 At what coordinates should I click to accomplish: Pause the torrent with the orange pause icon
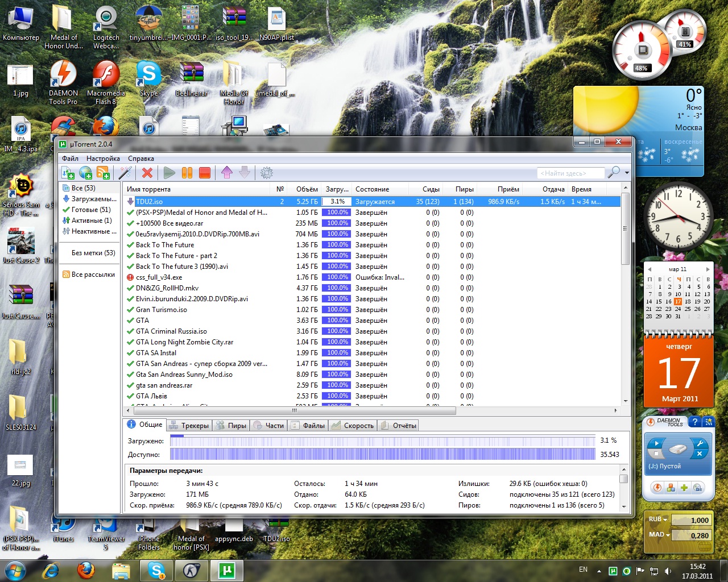click(x=187, y=173)
